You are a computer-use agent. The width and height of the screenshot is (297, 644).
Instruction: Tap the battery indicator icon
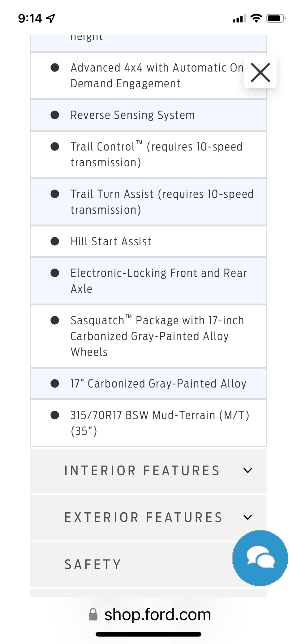pos(276,18)
